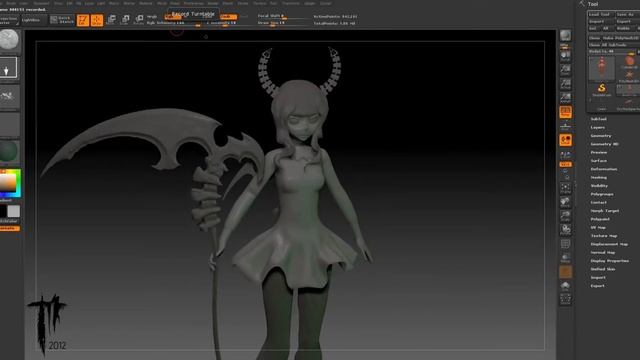Viewport: 640px width, 360px height.
Task: Open Projection Master
Action: [x=9, y=20]
